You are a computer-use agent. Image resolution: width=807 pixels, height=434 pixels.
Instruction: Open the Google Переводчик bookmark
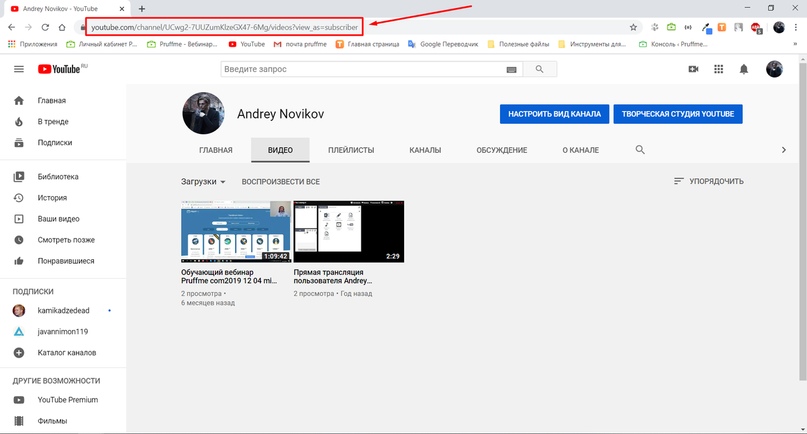click(x=443, y=44)
